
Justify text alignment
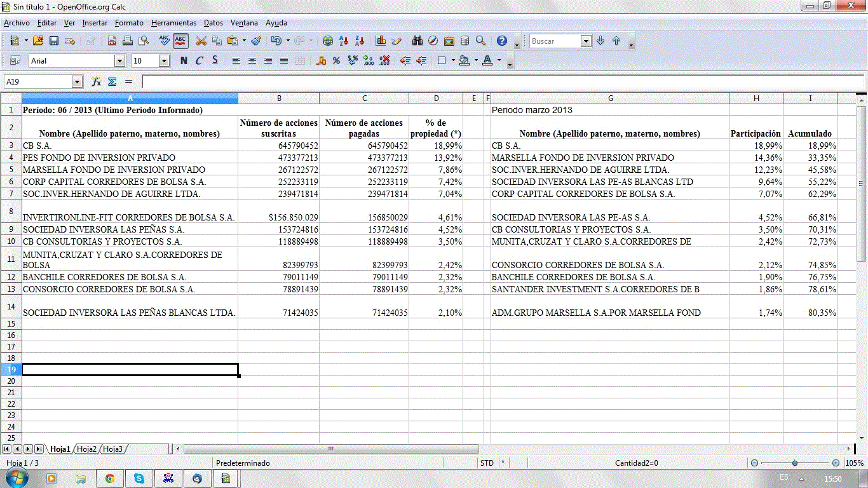pos(284,61)
